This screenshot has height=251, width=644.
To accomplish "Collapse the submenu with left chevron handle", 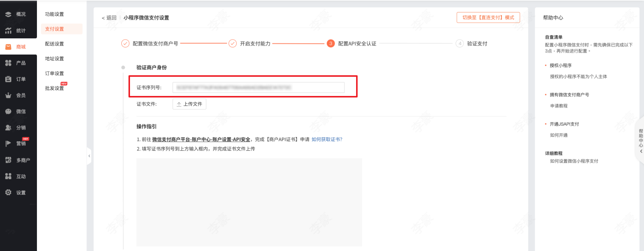I will [x=89, y=156].
